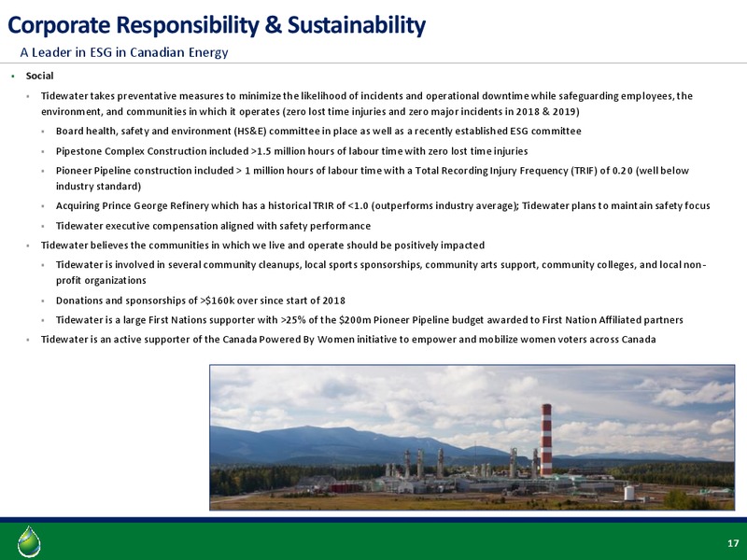Image resolution: width=747 pixels, height=560 pixels.
Task: Click the Tidewater water-drop logo icon
Action: point(29,542)
